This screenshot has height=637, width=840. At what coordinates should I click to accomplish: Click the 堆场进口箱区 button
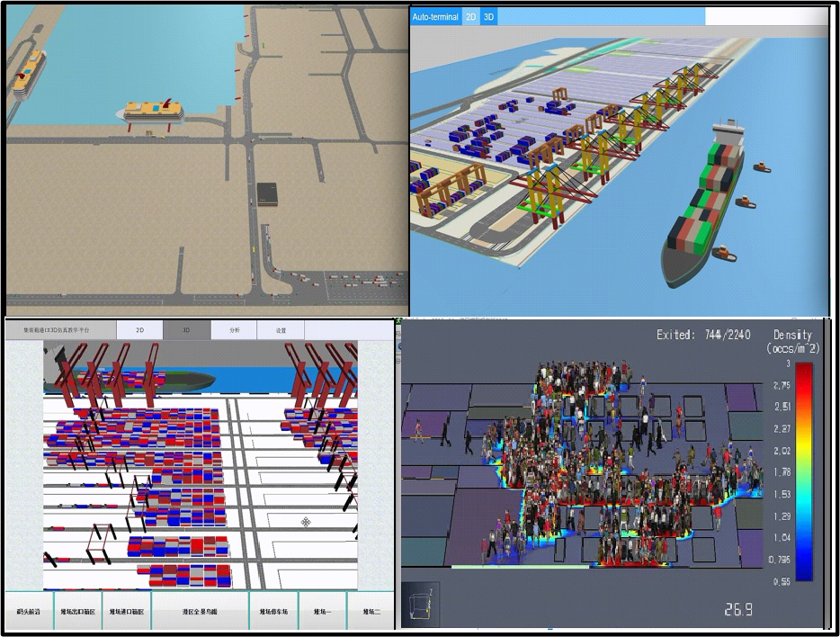(127, 612)
